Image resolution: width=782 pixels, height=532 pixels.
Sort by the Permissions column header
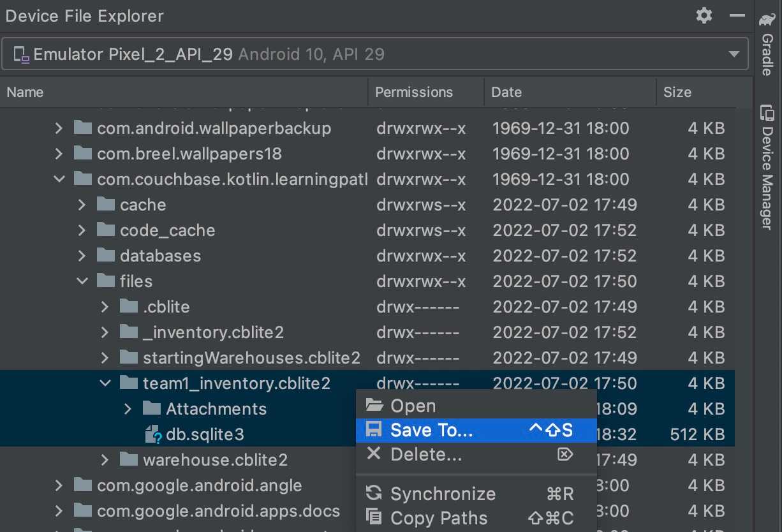(414, 92)
